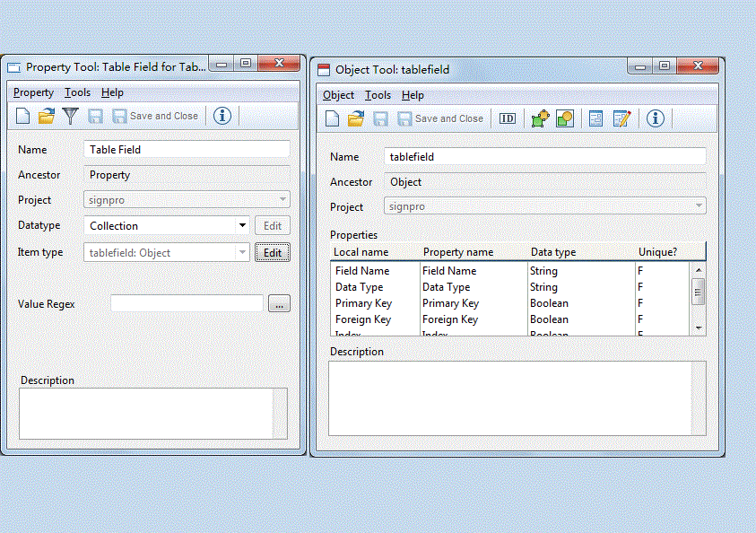Click New document icon in Property Tool toolbar
Image resolution: width=756 pixels, height=533 pixels.
(x=23, y=116)
